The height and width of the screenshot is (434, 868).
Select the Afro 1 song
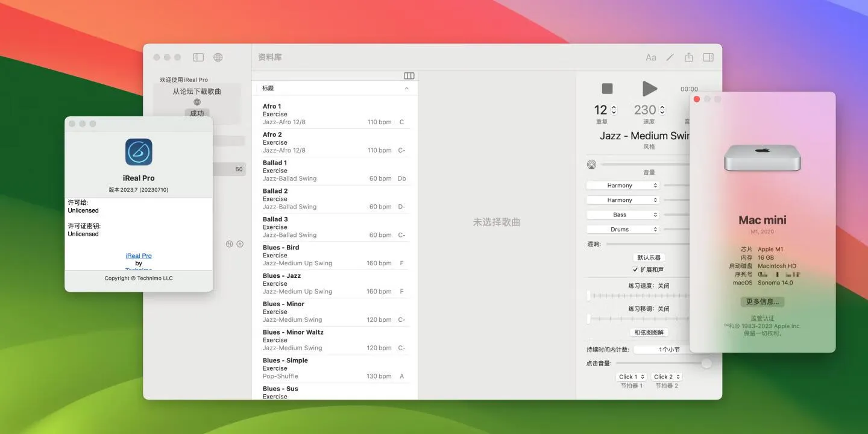(334, 114)
